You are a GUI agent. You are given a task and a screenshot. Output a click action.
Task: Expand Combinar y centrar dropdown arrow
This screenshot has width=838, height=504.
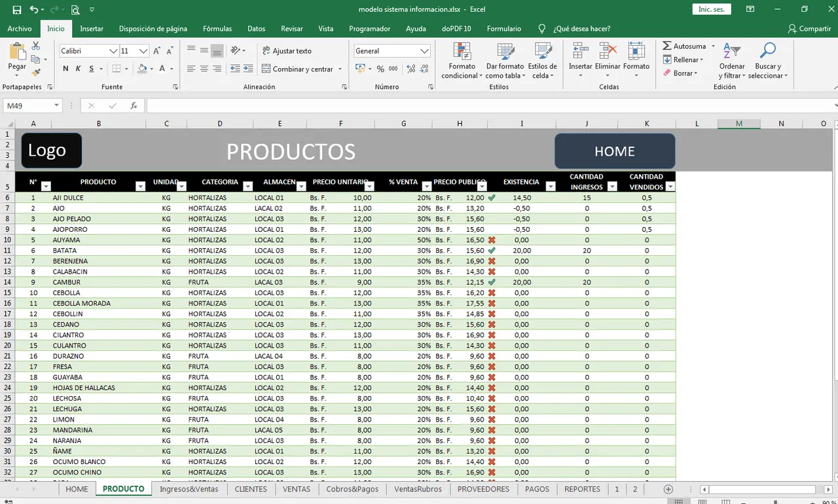coord(340,69)
